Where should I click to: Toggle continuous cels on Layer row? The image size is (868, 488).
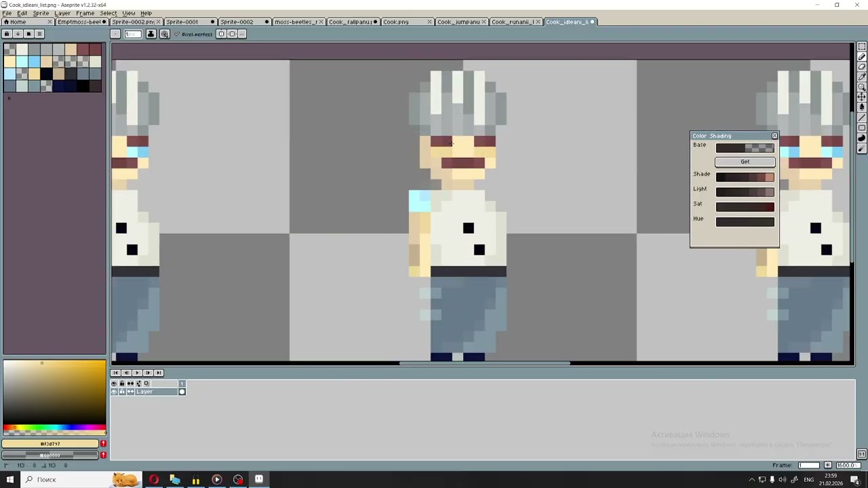(x=130, y=392)
